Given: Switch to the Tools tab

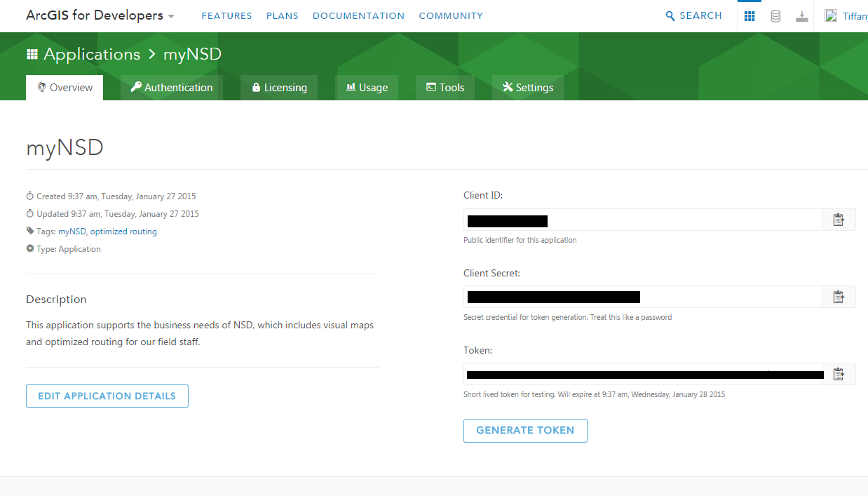Looking at the screenshot, I should 445,88.
